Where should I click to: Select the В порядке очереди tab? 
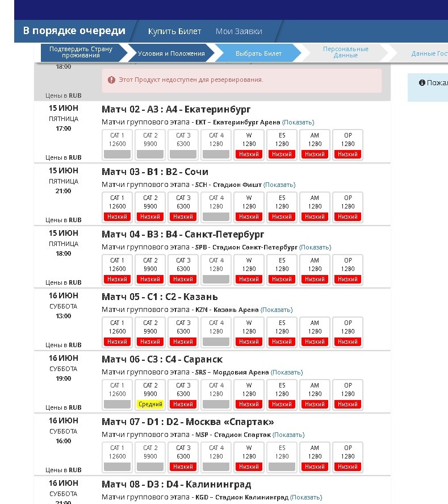click(74, 31)
